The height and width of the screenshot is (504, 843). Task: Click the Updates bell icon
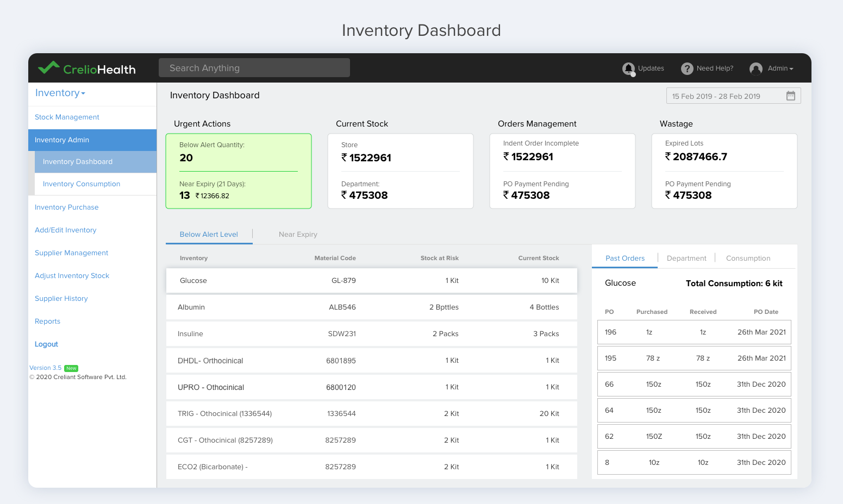[x=629, y=68]
